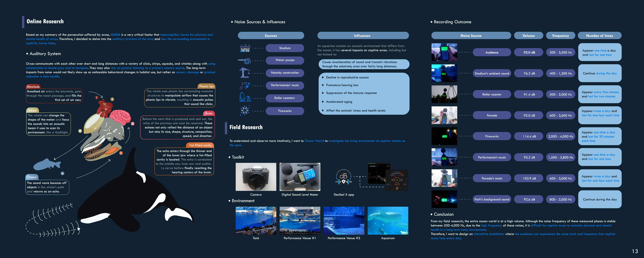Click the Ocean World blue link text

click(314, 141)
